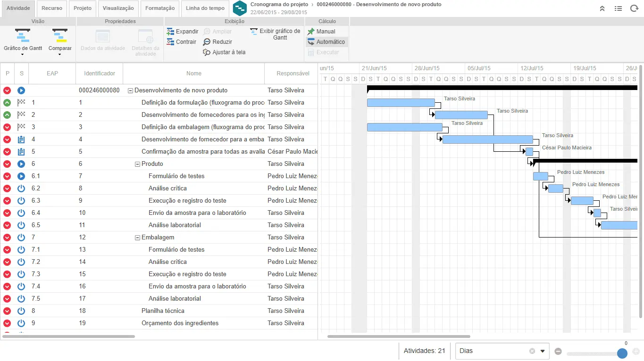The width and height of the screenshot is (644, 361).
Task: Click the small Gantt bar labeled César Paulo Macieira
Action: click(x=529, y=152)
